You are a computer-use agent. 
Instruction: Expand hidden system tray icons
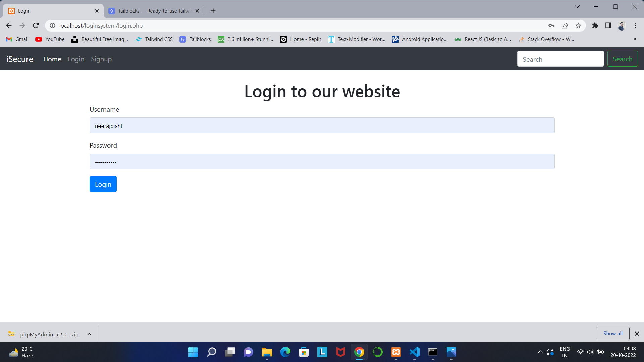(x=540, y=352)
